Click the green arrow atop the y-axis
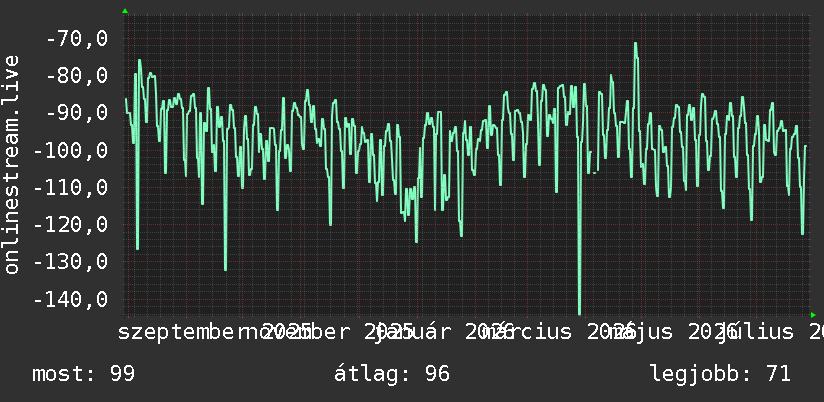824x402 pixels. (125, 11)
